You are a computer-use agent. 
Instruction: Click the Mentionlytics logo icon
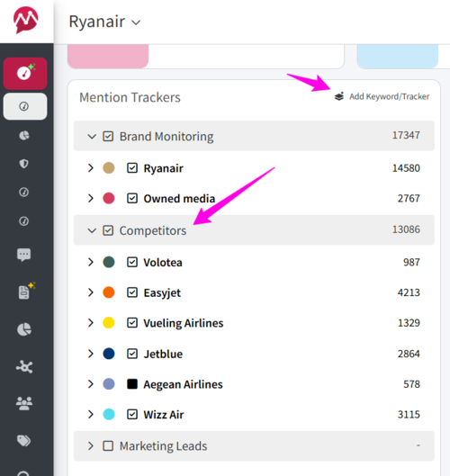(x=26, y=20)
